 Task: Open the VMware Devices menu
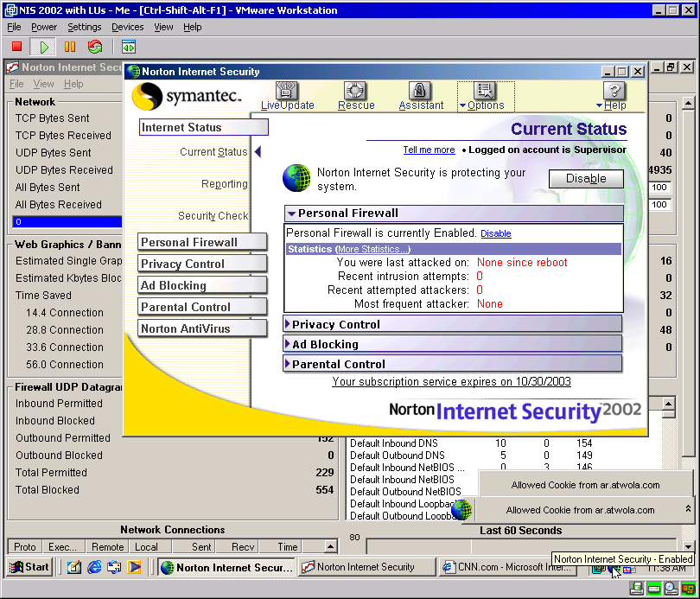pyautogui.click(x=128, y=27)
